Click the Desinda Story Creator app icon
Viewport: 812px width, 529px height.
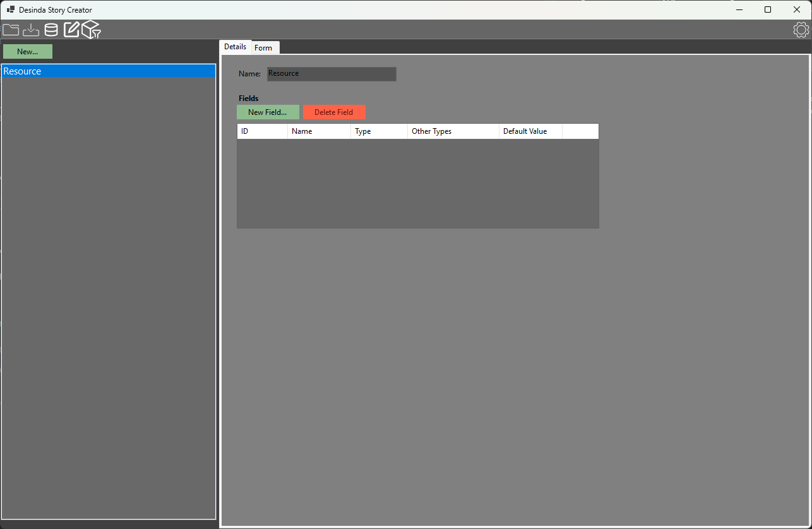coord(11,9)
